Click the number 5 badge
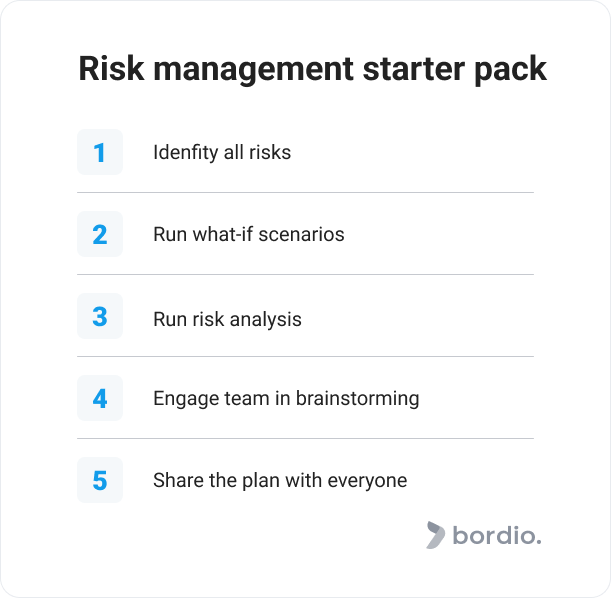The width and height of the screenshot is (611, 598). coord(100,480)
